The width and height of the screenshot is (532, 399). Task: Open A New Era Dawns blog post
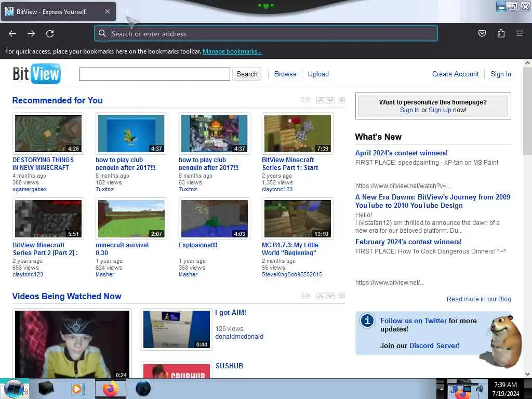pyautogui.click(x=433, y=201)
